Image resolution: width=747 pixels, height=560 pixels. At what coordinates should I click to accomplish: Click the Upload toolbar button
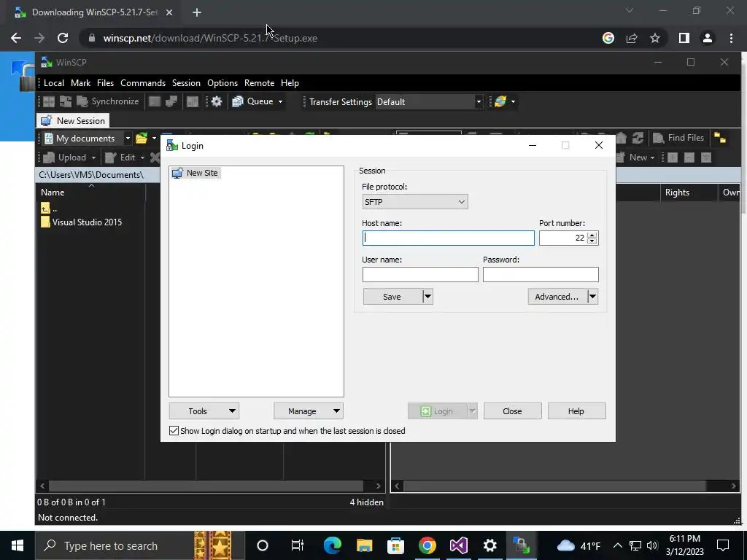coord(66,157)
